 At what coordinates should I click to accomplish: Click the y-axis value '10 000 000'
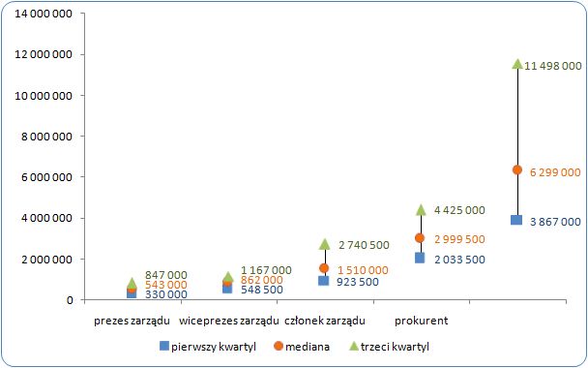44,96
